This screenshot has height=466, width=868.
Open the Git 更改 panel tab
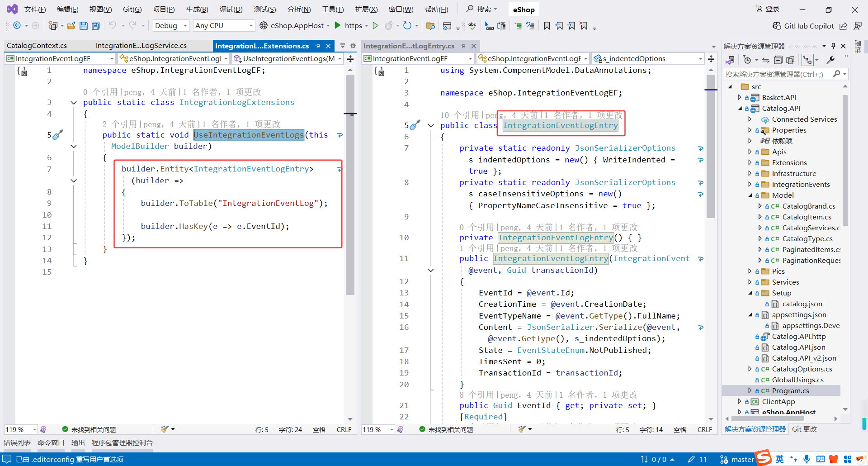(x=804, y=429)
